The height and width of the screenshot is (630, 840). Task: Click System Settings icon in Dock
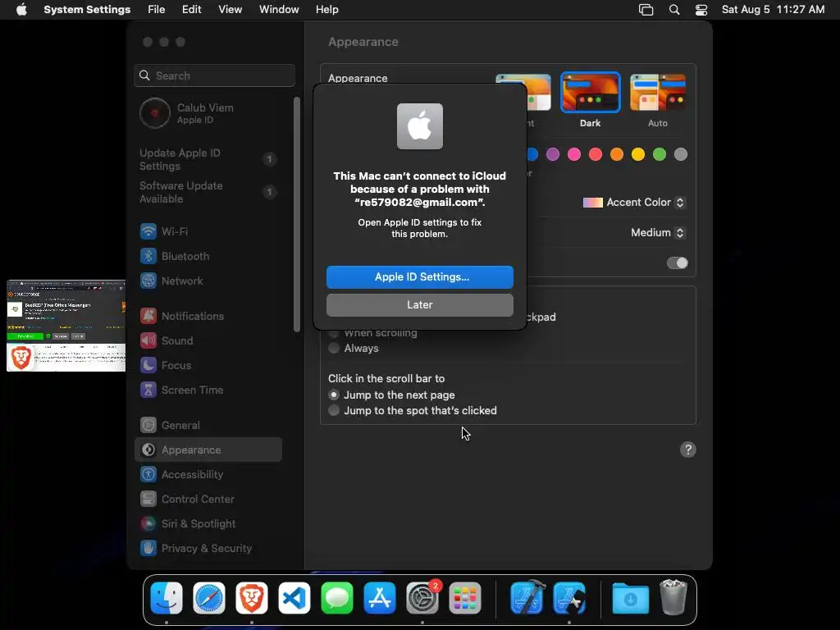[422, 598]
